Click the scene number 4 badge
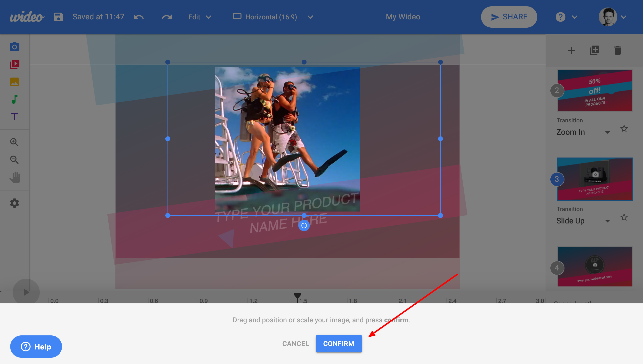This screenshot has height=364, width=643. tap(557, 268)
